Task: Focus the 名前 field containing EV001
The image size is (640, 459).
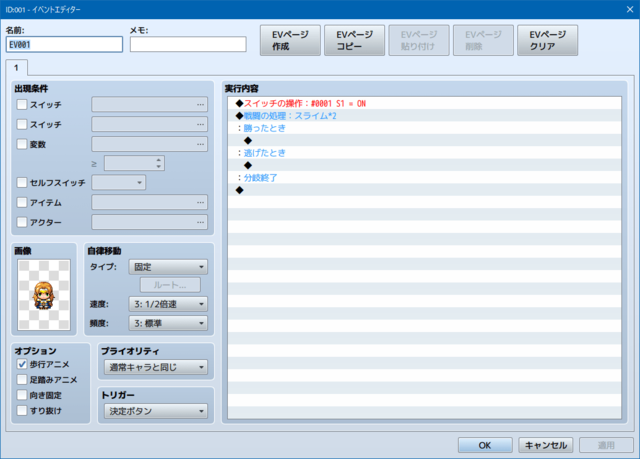Action: click(x=64, y=44)
